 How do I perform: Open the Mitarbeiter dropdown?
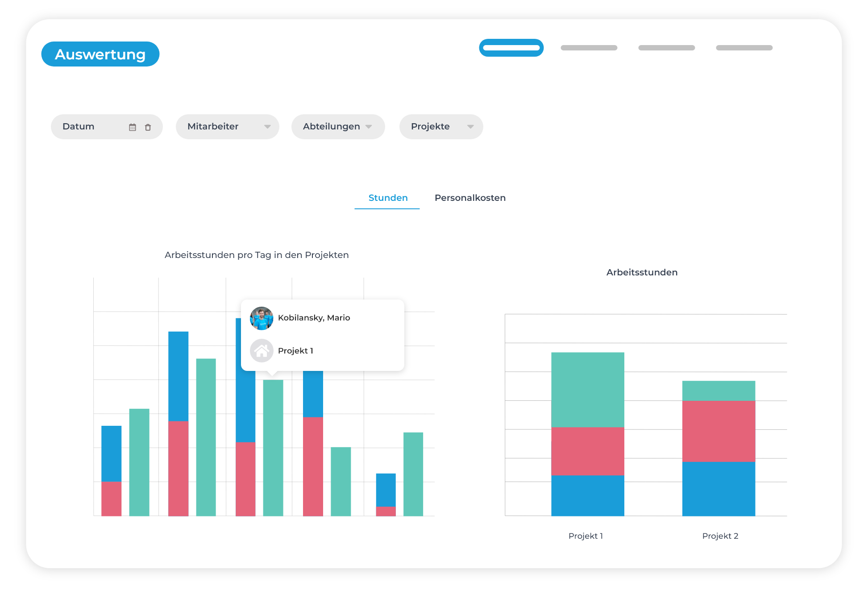click(x=227, y=127)
